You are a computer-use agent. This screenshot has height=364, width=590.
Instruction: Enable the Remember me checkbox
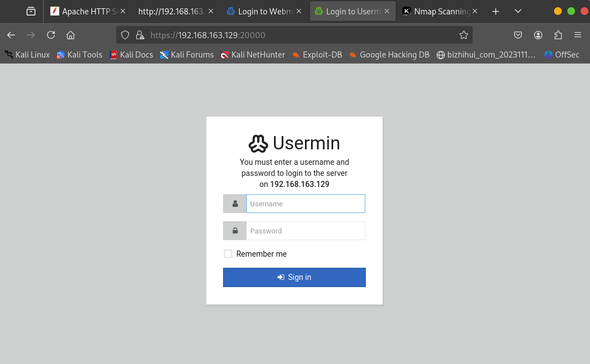tap(228, 254)
